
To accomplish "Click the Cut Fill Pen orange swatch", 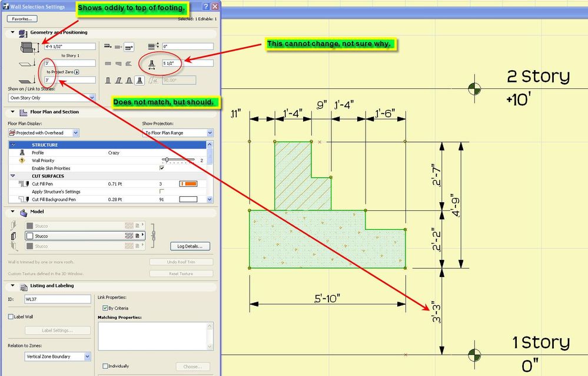I will [188, 184].
